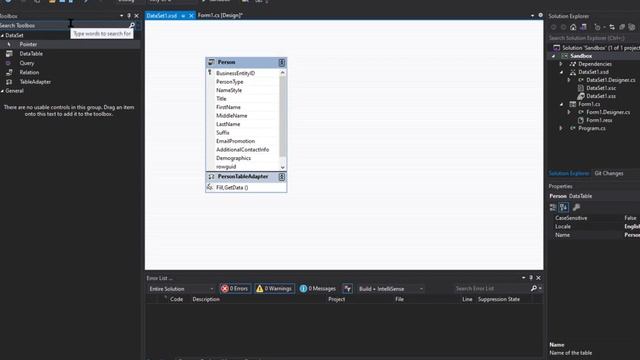Image resolution: width=640 pixels, height=360 pixels.
Task: Select the DataTable toolbox item
Action: click(31, 53)
